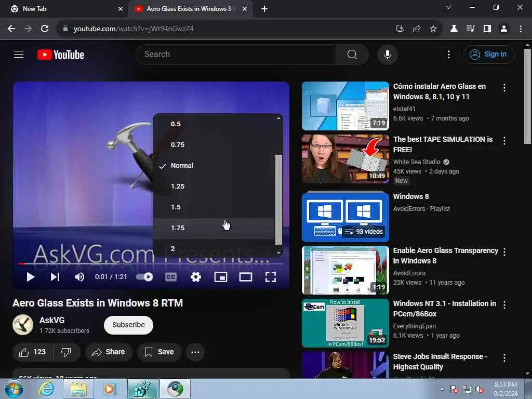The height and width of the screenshot is (399, 532).
Task: Dislike the video
Action: (66, 352)
